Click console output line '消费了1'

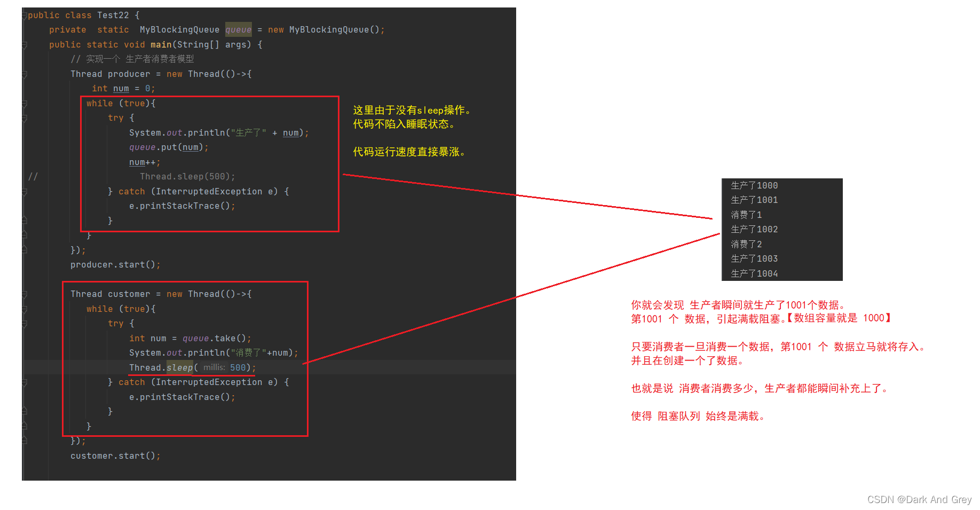click(x=746, y=215)
